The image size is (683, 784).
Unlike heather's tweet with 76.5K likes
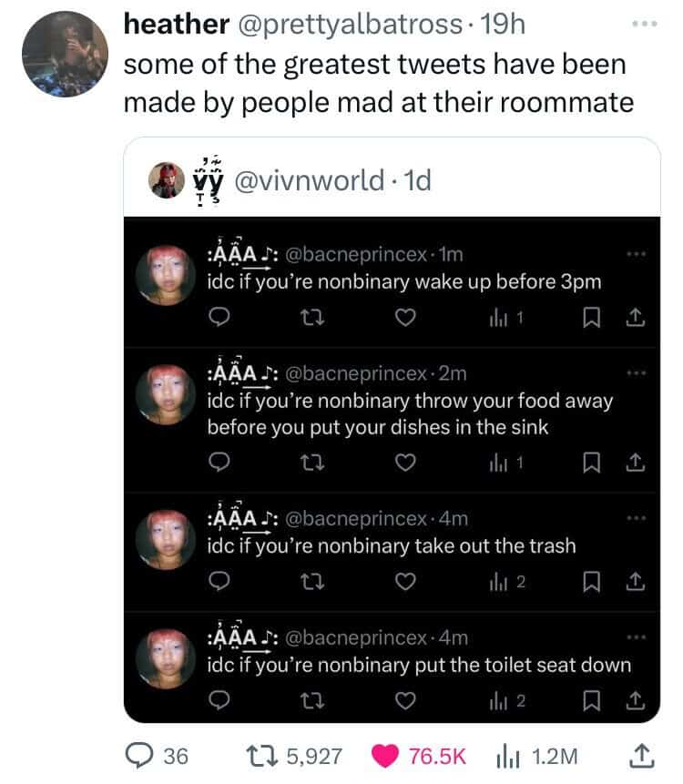pos(384,756)
